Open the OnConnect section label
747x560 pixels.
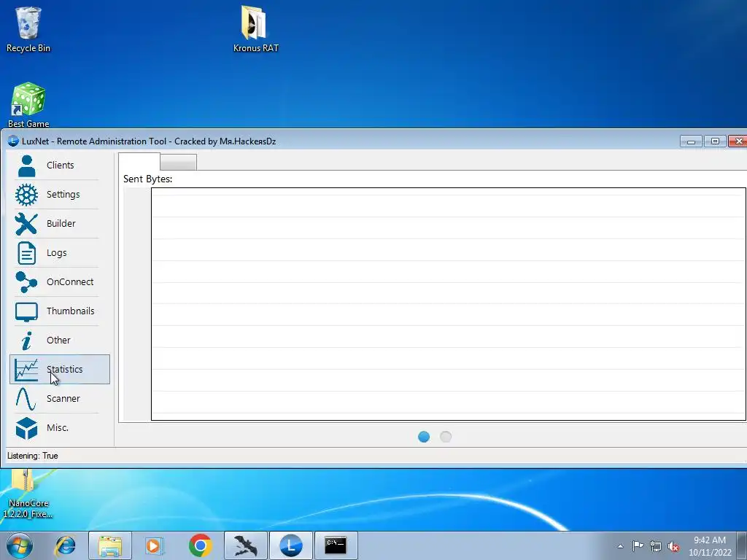pos(70,282)
